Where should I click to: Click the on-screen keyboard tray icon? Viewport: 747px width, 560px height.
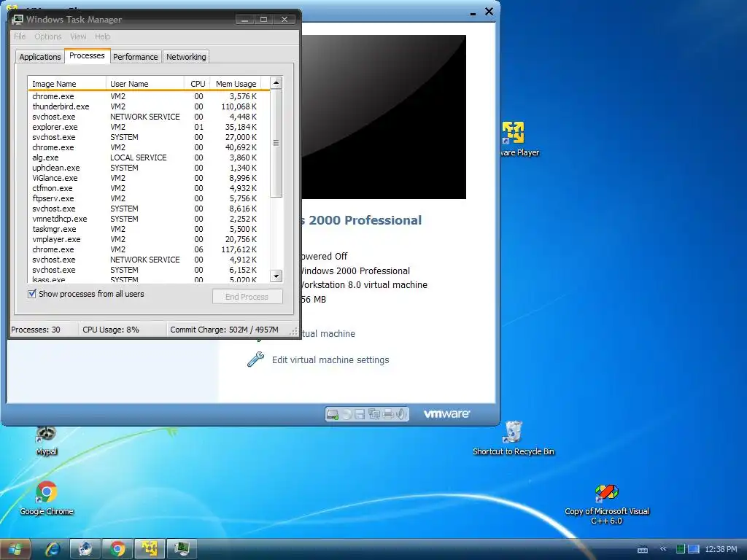[x=643, y=549]
